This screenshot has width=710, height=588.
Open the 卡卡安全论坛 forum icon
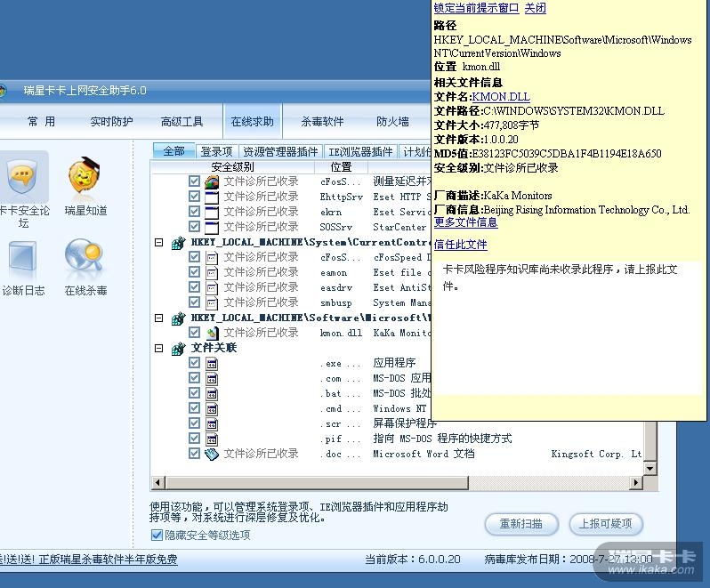click(21, 177)
